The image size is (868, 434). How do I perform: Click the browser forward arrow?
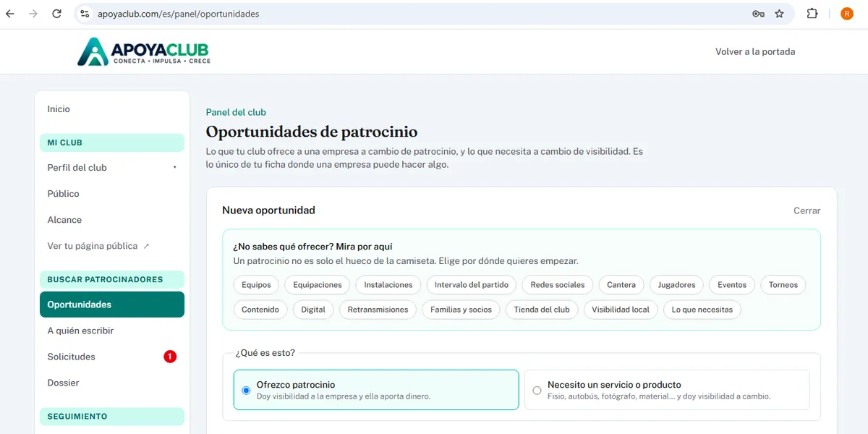tap(33, 14)
